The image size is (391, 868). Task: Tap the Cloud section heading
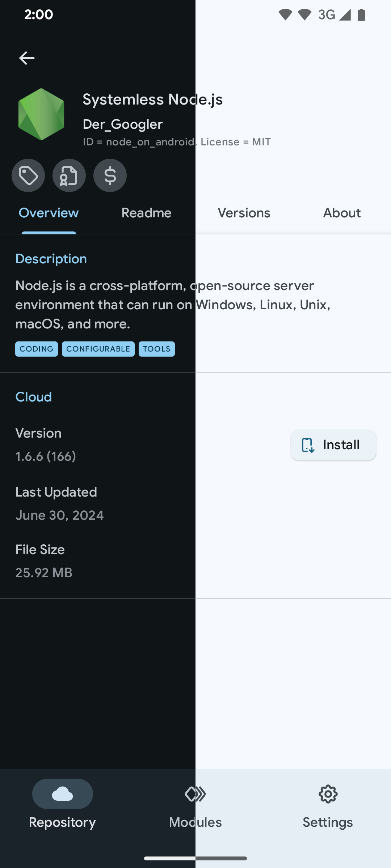[x=34, y=397]
